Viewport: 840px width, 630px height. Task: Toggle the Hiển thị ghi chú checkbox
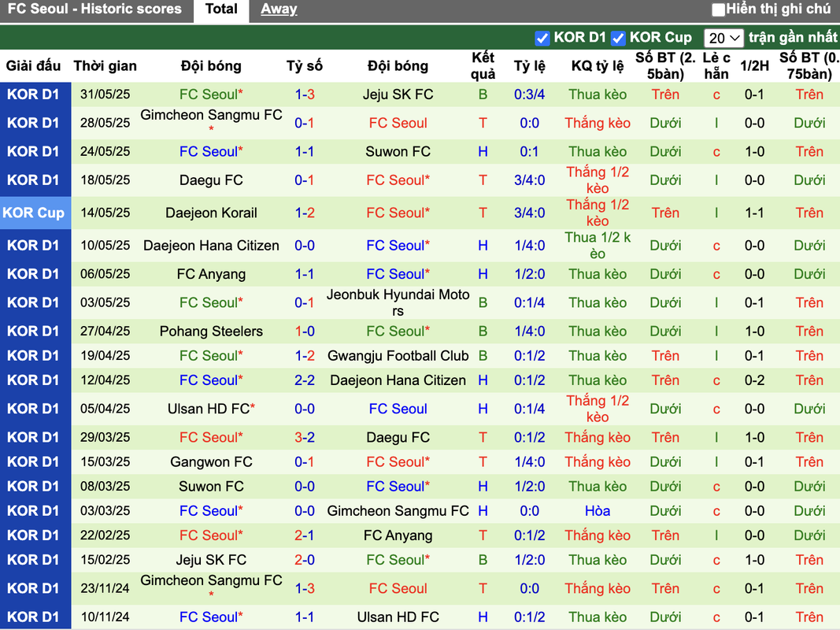[x=718, y=9]
